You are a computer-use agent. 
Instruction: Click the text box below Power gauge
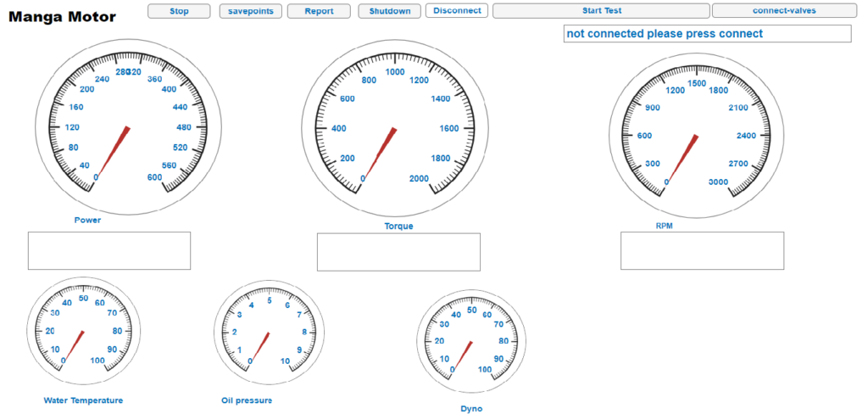tap(109, 250)
